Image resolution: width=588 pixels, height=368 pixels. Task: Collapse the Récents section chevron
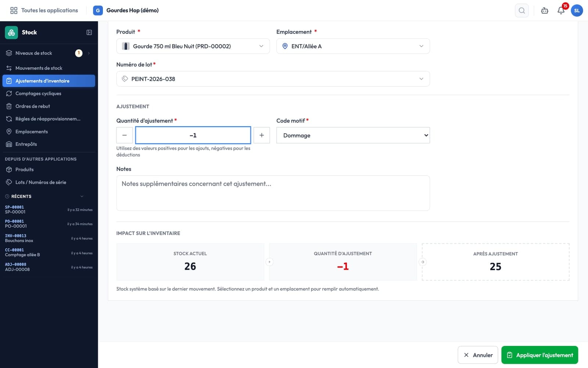(x=82, y=197)
